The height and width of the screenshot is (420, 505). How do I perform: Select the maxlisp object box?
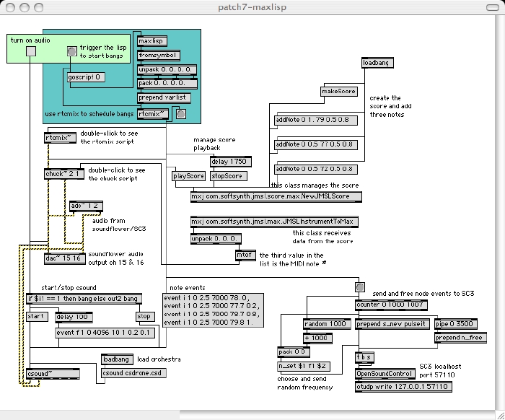[152, 41]
